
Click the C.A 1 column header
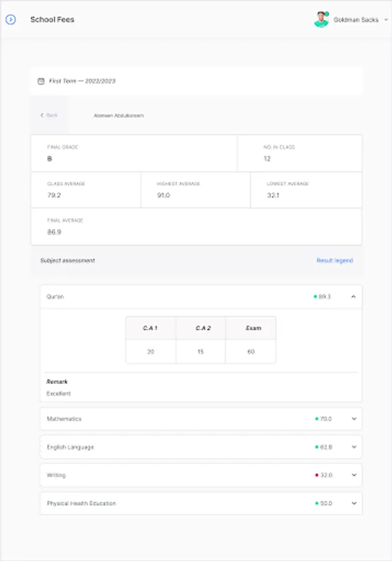tap(150, 328)
